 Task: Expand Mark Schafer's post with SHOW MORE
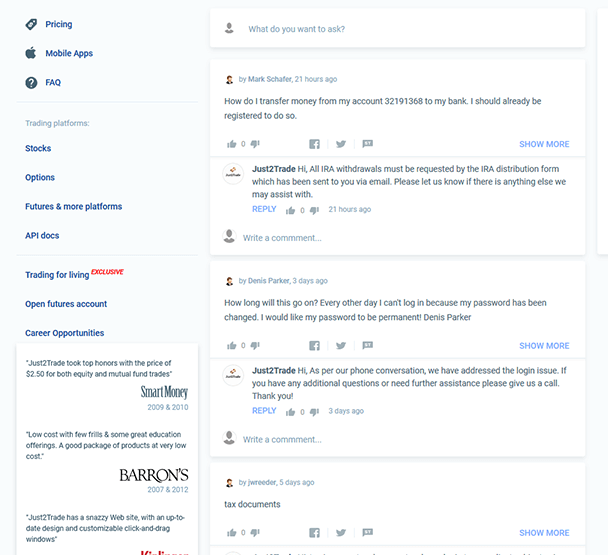[544, 144]
